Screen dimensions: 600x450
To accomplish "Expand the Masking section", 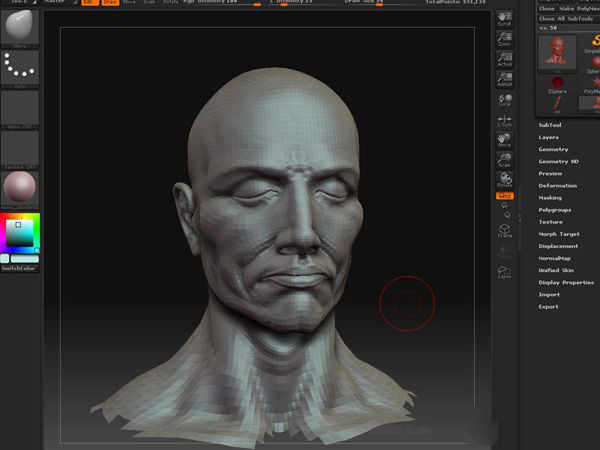I will (550, 198).
